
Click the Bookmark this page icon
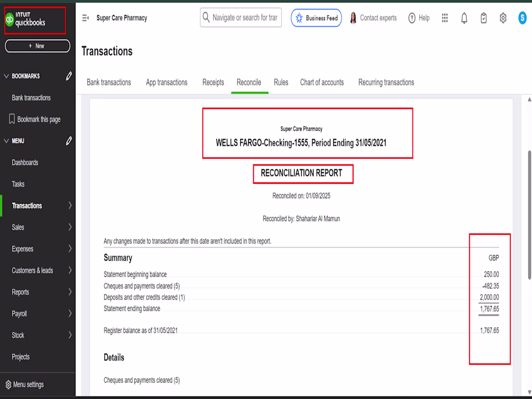click(12, 119)
